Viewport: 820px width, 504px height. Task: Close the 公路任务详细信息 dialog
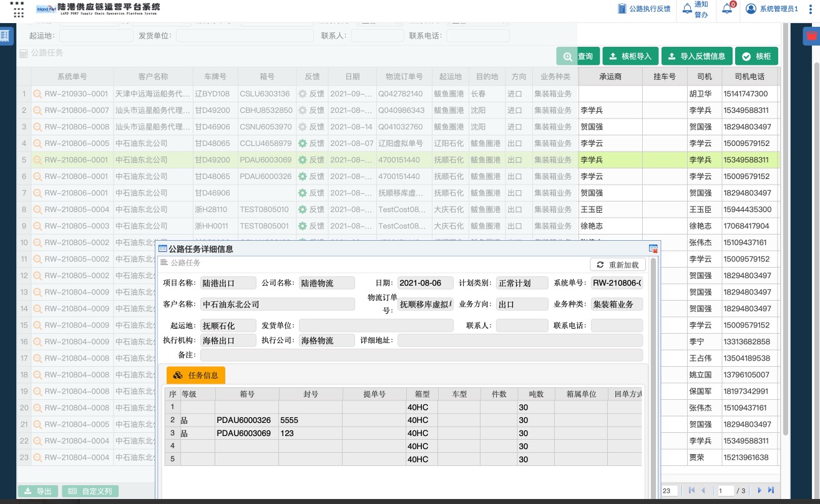[x=653, y=249]
